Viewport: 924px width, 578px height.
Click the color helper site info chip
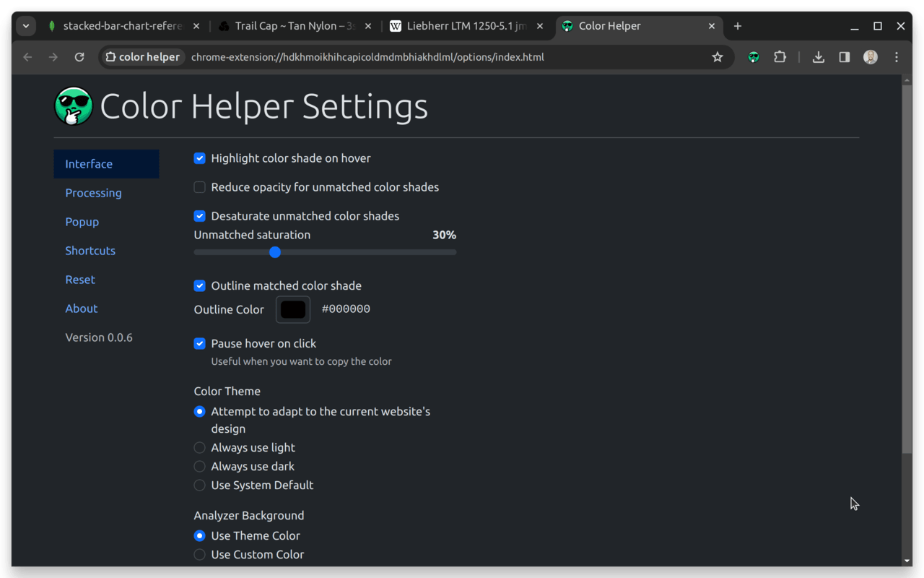pyautogui.click(x=142, y=57)
